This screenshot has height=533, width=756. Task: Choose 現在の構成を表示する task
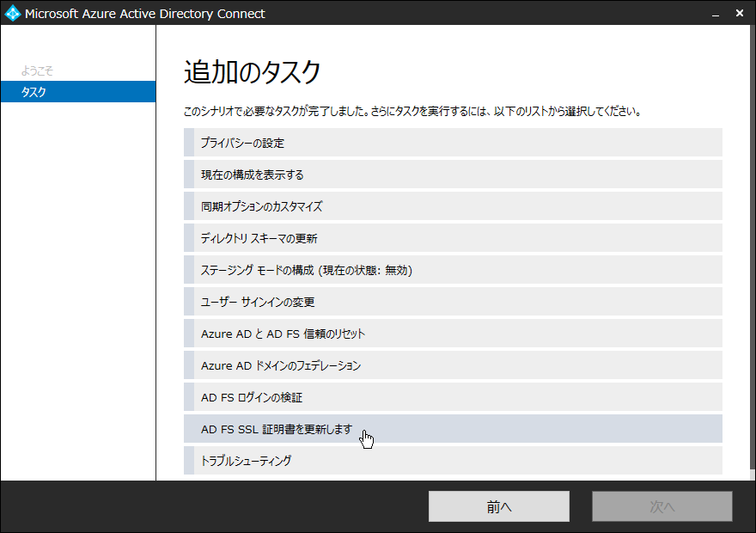(453, 175)
